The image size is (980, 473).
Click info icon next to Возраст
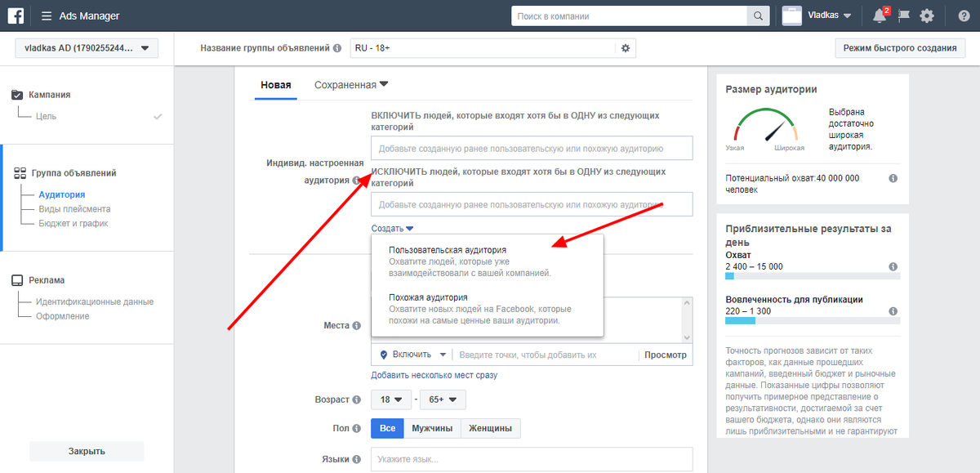[356, 400]
